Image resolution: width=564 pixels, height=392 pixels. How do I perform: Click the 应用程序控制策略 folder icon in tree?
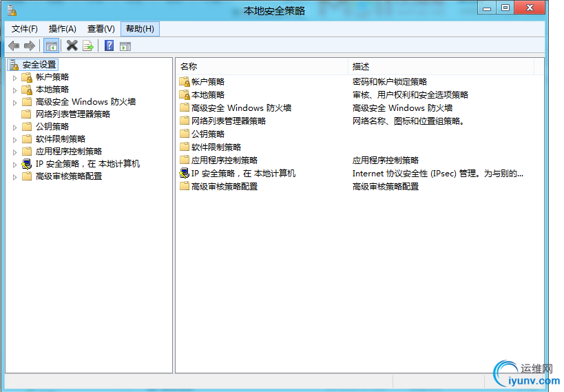[x=27, y=152]
